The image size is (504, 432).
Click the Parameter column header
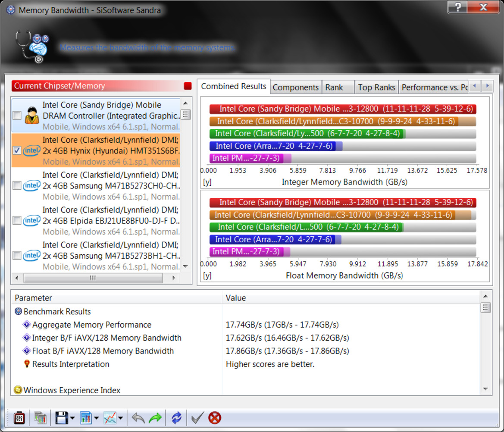(x=117, y=298)
